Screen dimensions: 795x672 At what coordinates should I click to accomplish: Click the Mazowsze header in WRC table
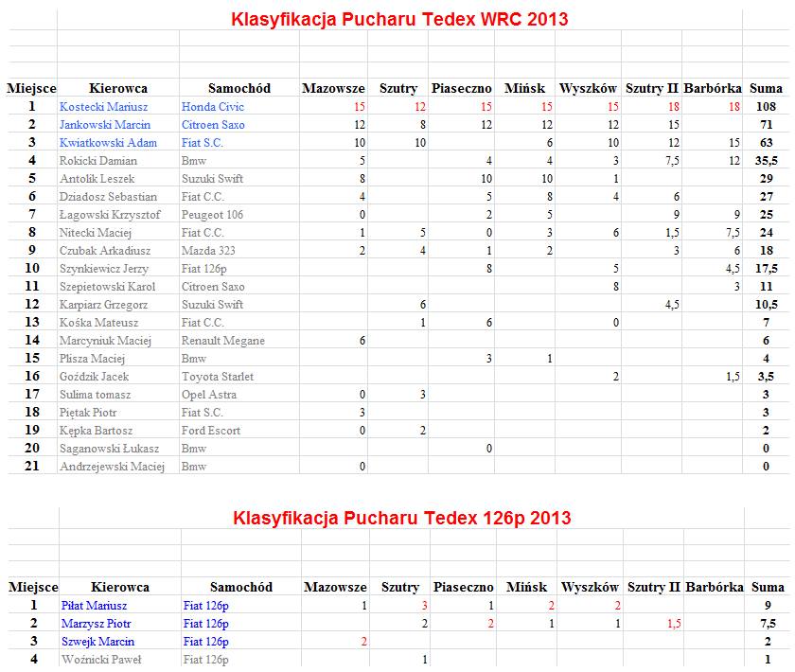[x=333, y=88]
